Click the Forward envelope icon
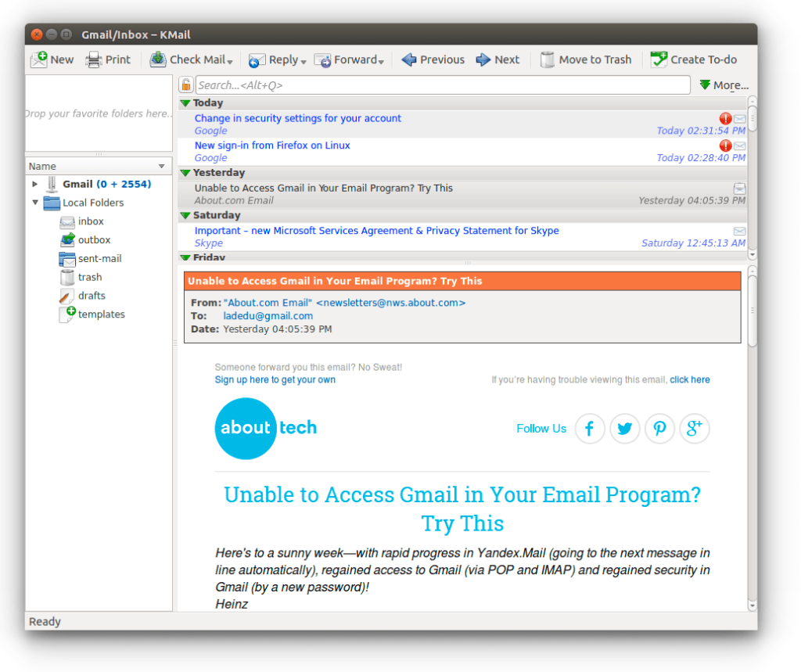This screenshot has height=672, width=801. pyautogui.click(x=322, y=60)
